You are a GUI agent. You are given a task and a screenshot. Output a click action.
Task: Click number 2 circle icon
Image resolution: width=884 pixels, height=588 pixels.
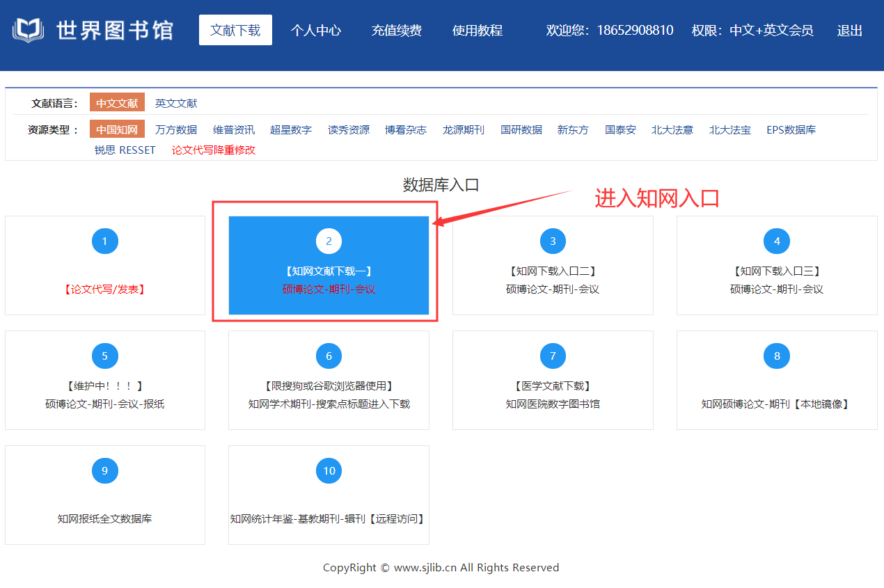point(329,241)
